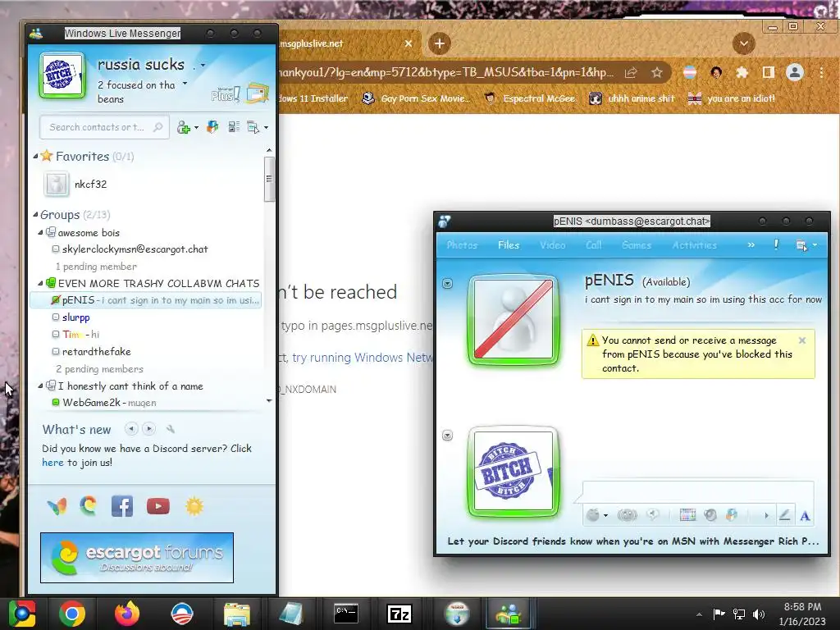This screenshot has height=630, width=840.
Task: Click Search contacts field
Action: (x=104, y=127)
